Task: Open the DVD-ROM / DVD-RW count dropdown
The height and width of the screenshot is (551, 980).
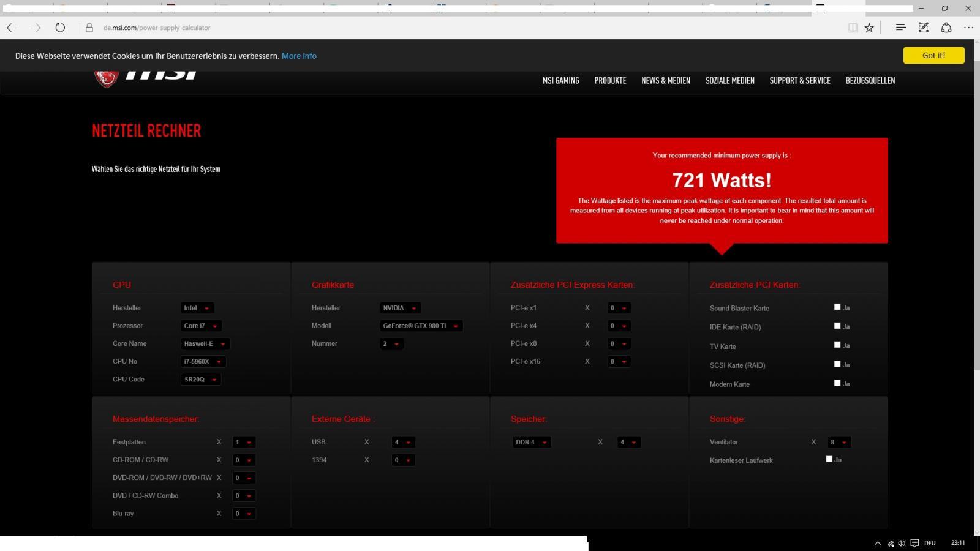Action: coord(244,478)
